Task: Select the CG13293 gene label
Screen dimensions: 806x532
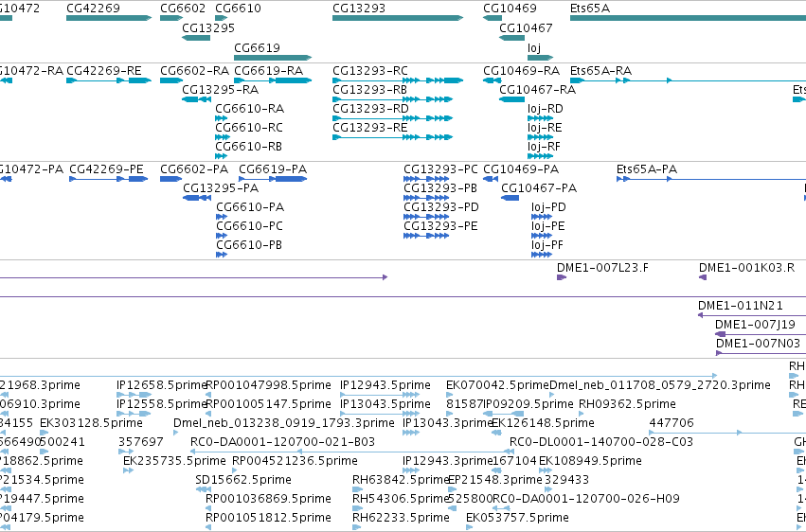Action: coord(359,9)
